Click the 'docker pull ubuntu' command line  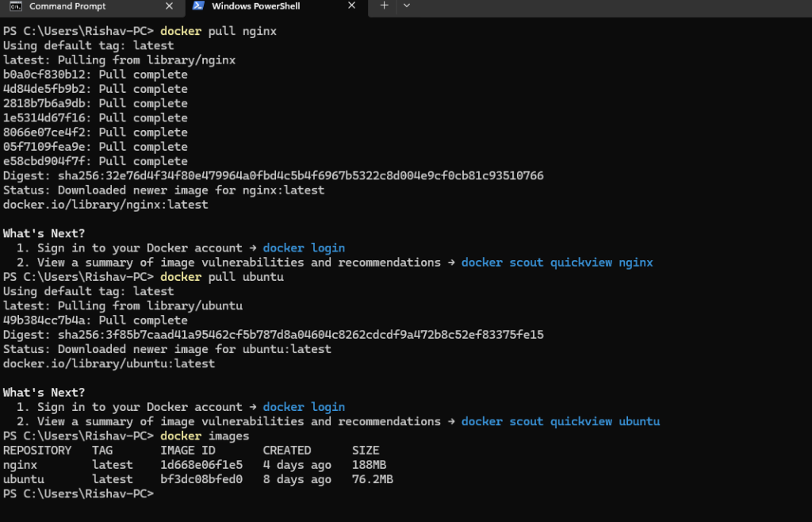point(144,277)
